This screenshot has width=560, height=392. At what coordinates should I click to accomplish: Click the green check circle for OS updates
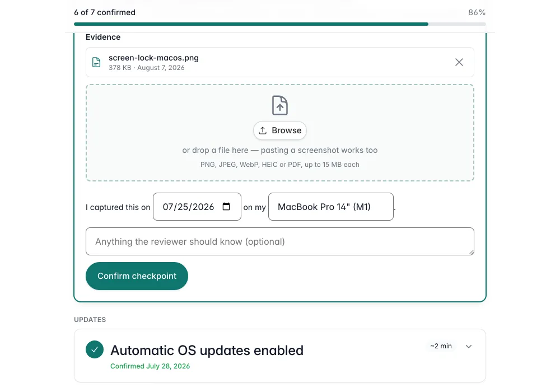pyautogui.click(x=95, y=349)
